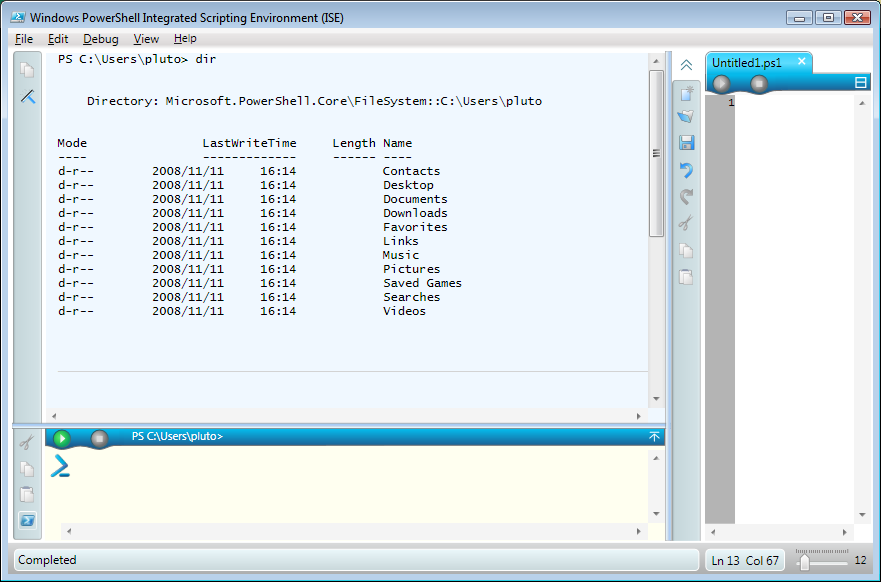Image resolution: width=881 pixels, height=582 pixels.
Task: Paste text using command pane clipboard icon
Action: coord(27,494)
